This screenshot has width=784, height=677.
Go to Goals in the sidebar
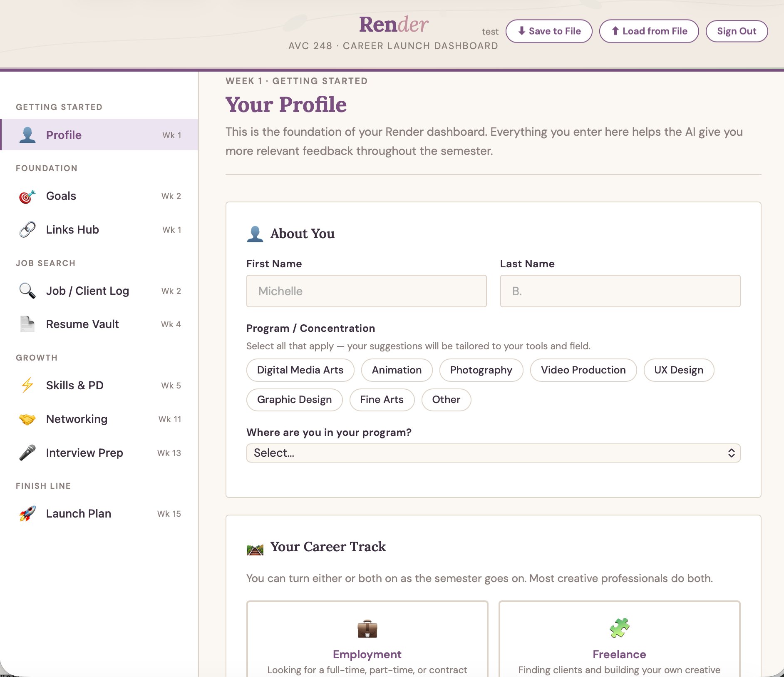coord(100,196)
